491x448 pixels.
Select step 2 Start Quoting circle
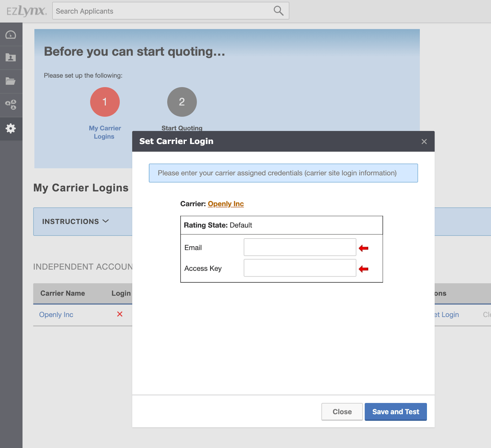pyautogui.click(x=182, y=102)
